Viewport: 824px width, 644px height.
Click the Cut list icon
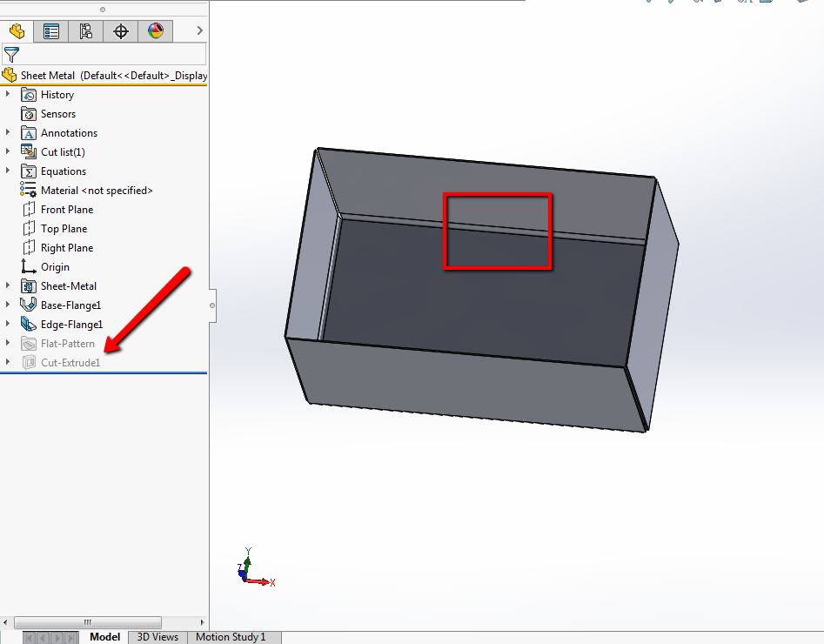[x=29, y=151]
